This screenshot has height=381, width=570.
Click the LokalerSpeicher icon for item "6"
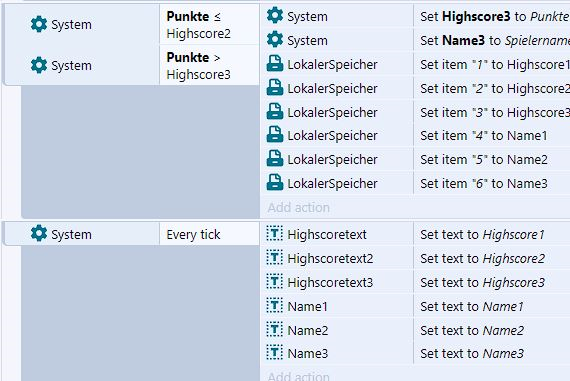pos(274,183)
